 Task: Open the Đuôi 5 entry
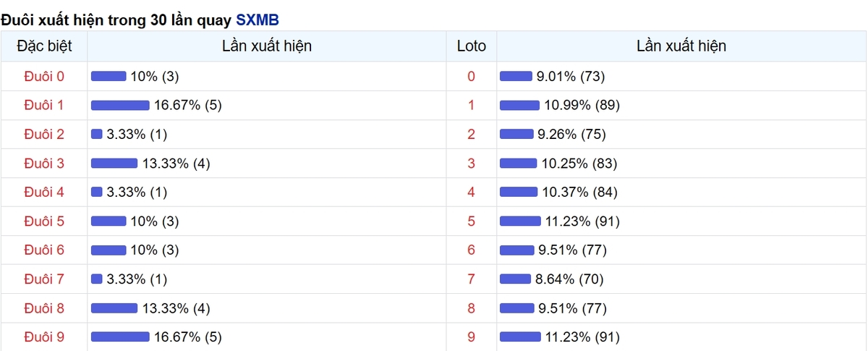pos(44,221)
